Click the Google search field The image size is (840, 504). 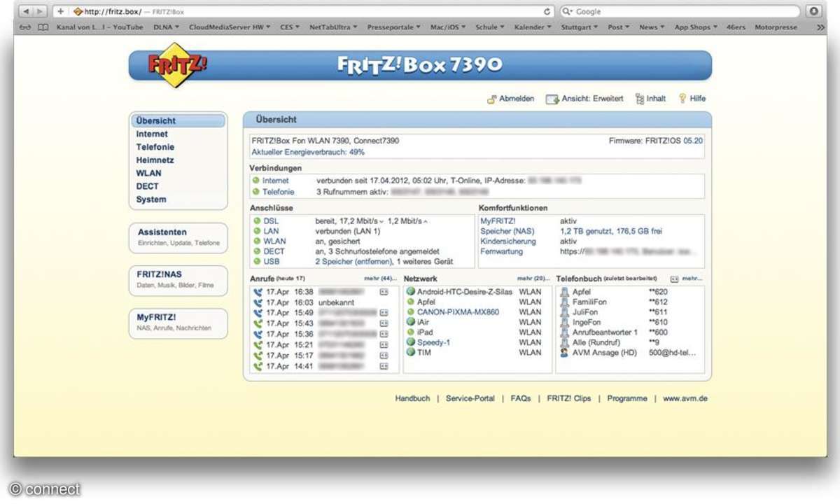pos(680,12)
